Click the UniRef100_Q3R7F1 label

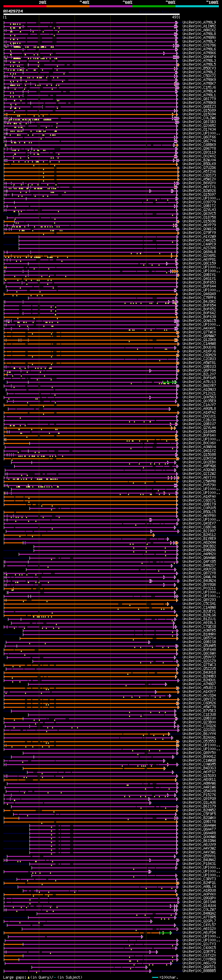pos(199,952)
